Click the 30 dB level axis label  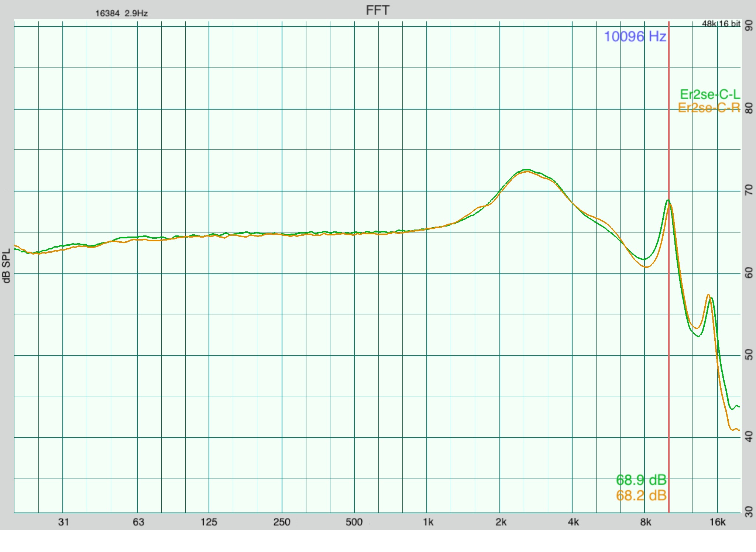tap(749, 512)
